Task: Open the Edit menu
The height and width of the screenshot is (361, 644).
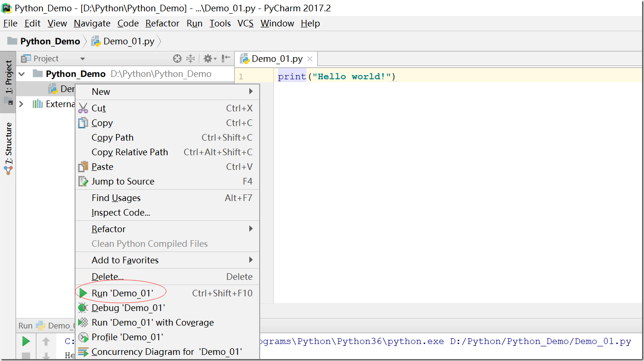Action: pos(33,23)
